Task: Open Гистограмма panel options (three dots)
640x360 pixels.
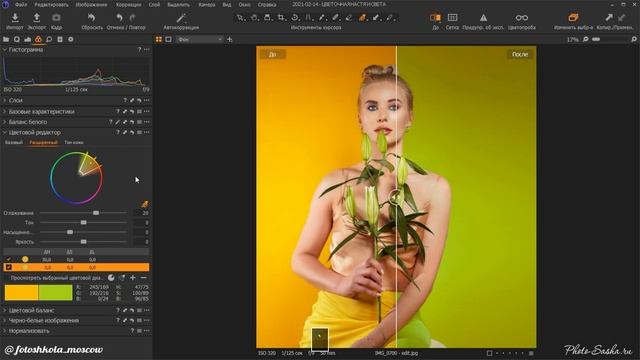Action: coord(147,49)
